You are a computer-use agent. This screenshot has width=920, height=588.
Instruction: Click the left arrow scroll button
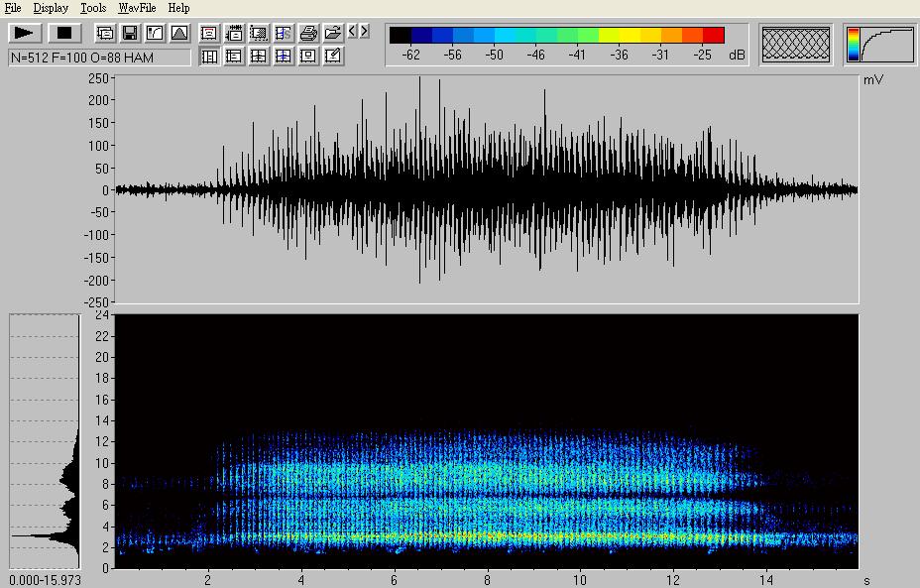pos(352,32)
